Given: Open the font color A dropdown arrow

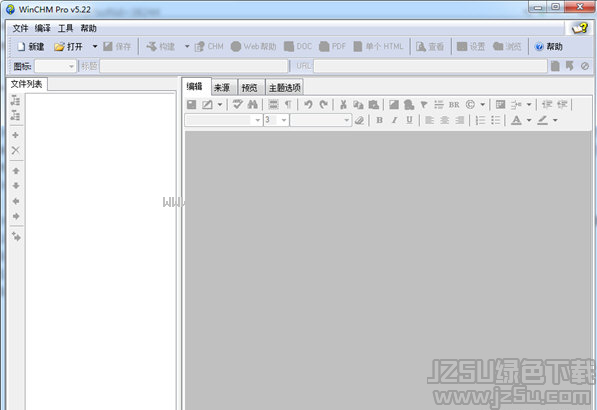Looking at the screenshot, I should click(x=529, y=120).
